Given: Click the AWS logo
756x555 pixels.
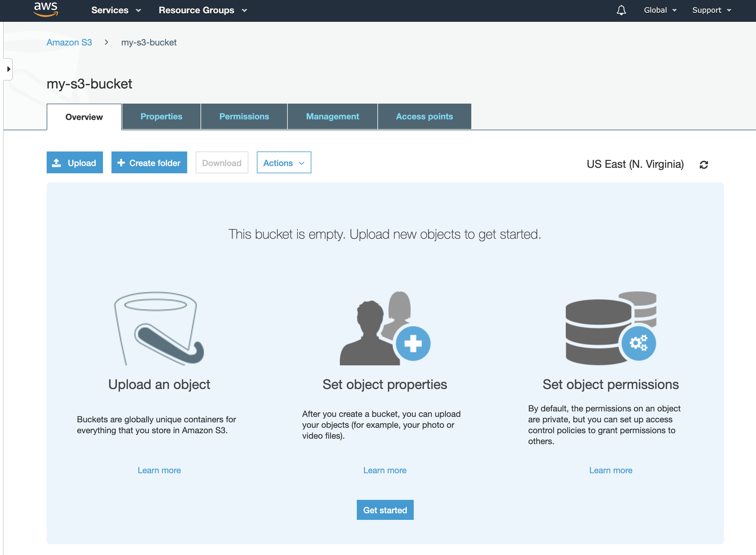Looking at the screenshot, I should 46,9.
